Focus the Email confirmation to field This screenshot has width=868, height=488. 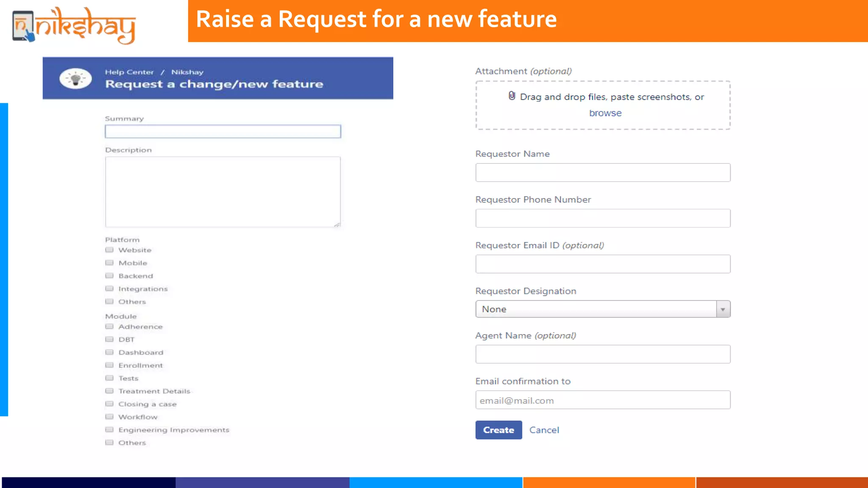tap(603, 400)
